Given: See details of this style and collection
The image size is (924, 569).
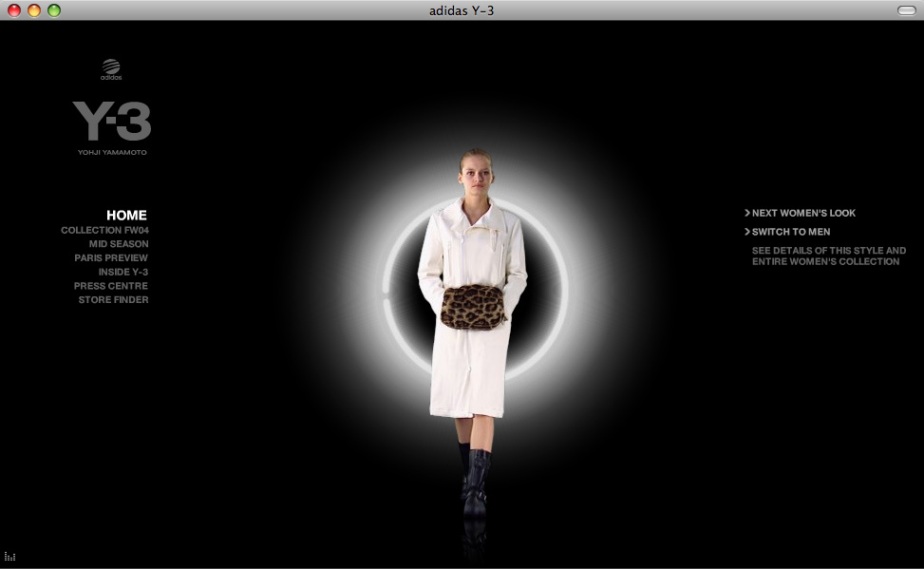Looking at the screenshot, I should click(829, 256).
